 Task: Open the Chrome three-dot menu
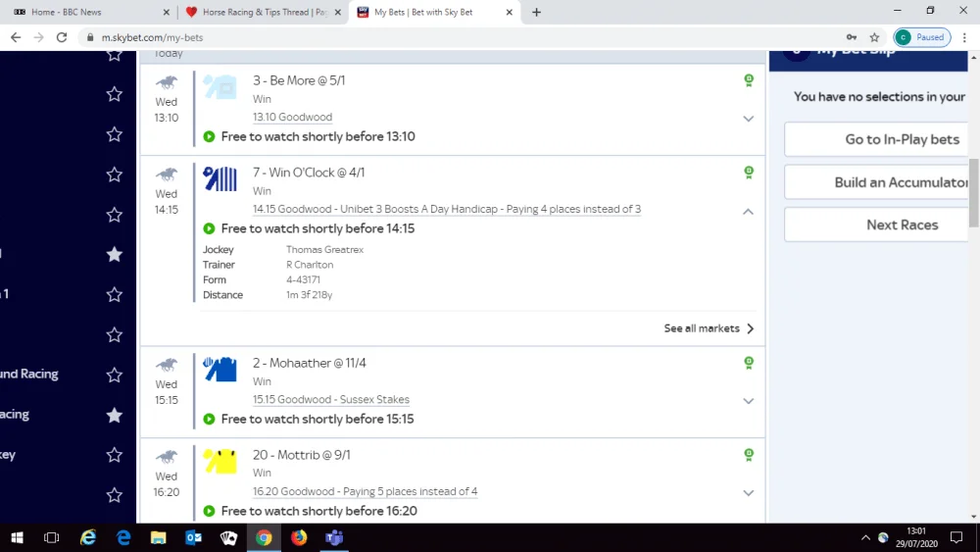pos(964,37)
